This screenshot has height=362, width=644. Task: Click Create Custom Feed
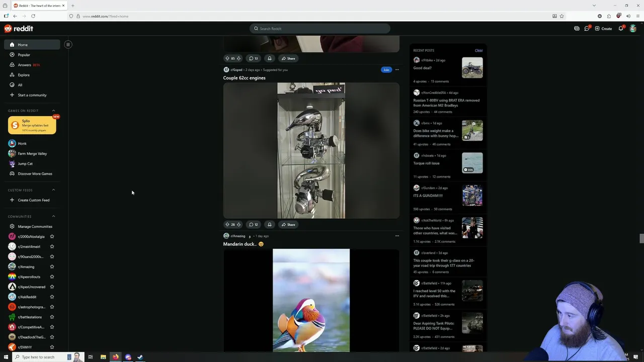[x=34, y=200]
